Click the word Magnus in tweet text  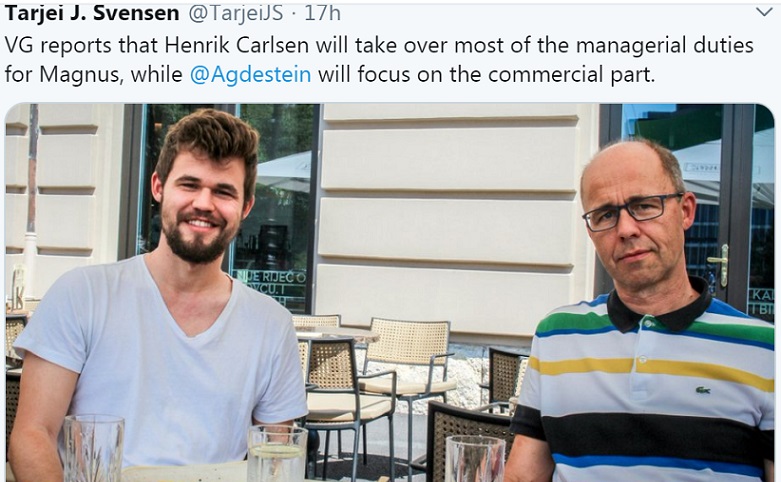(x=80, y=75)
